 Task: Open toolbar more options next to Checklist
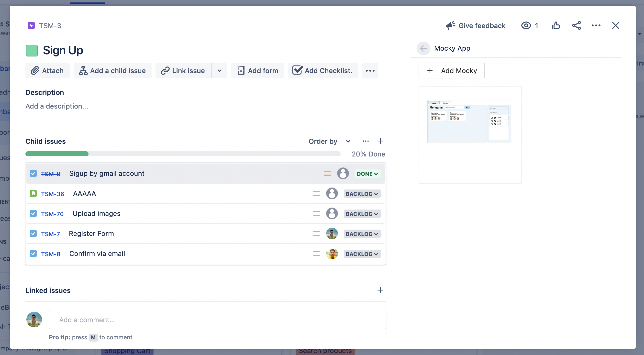point(370,71)
